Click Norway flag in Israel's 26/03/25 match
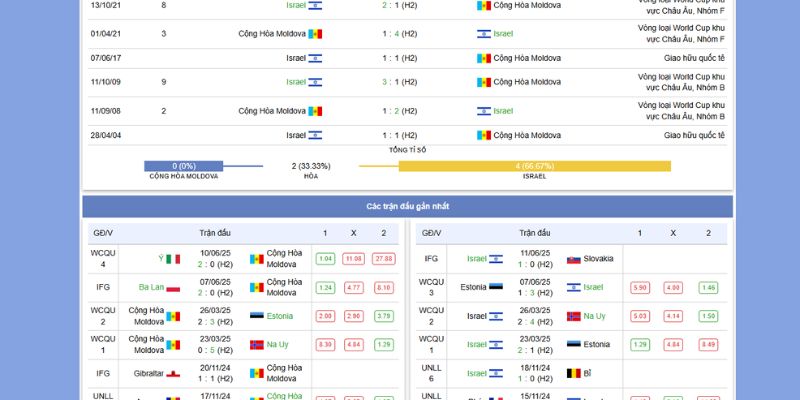The height and width of the screenshot is (400, 800). coord(574,316)
